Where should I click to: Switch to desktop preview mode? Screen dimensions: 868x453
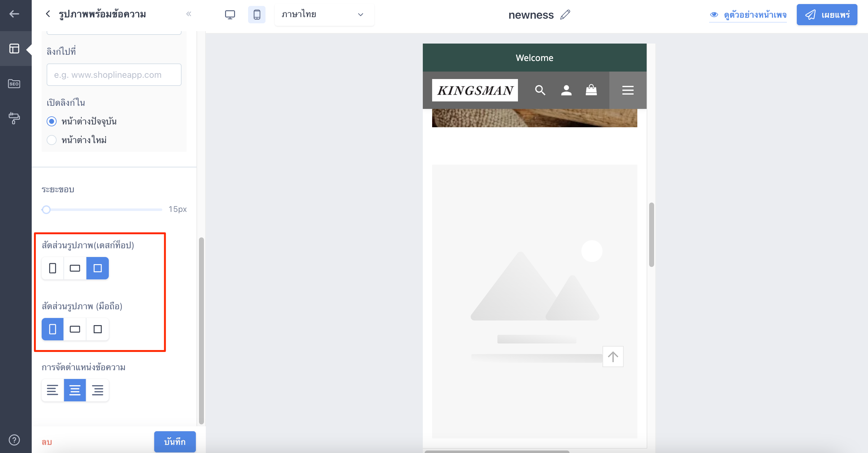[230, 15]
